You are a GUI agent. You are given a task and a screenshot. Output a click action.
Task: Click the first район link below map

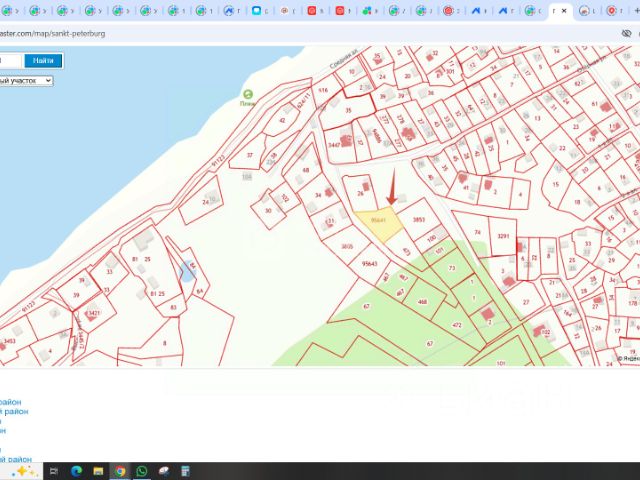(x=10, y=402)
